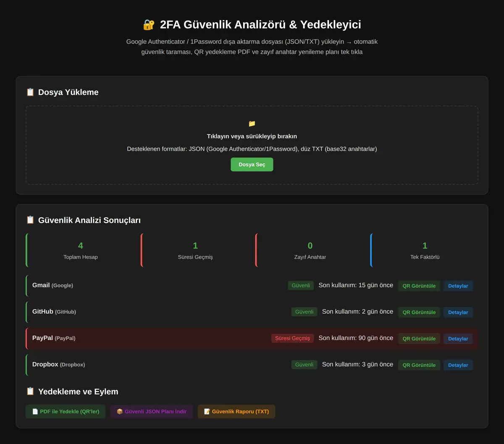This screenshot has height=444, width=504.
Task: Click the folder icon in the upload area
Action: point(252,123)
